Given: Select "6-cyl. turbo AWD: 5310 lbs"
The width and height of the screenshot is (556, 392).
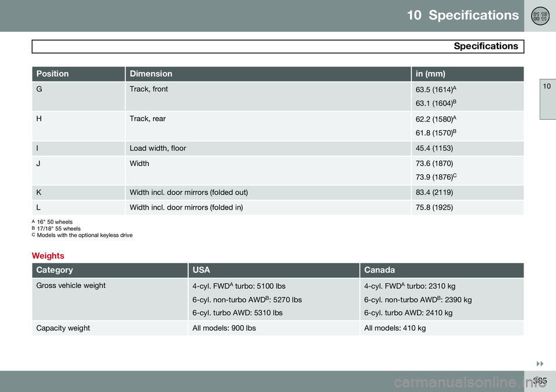Looking at the screenshot, I should click(237, 313).
